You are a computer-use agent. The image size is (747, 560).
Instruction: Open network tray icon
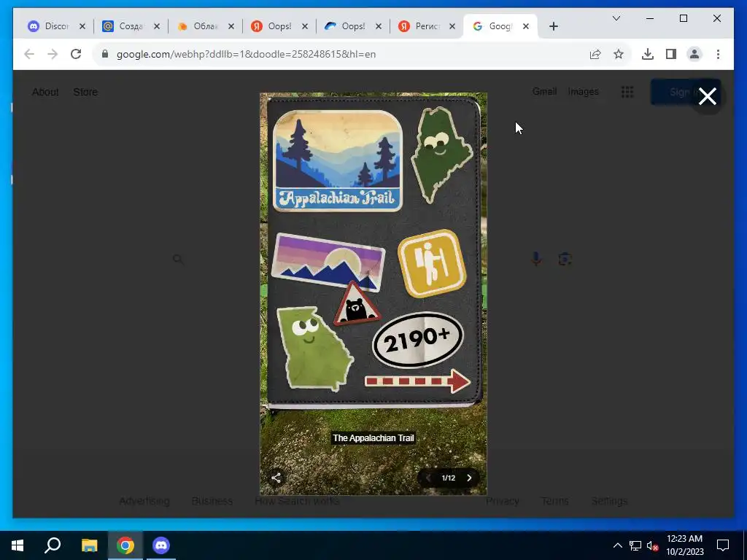[635, 545]
